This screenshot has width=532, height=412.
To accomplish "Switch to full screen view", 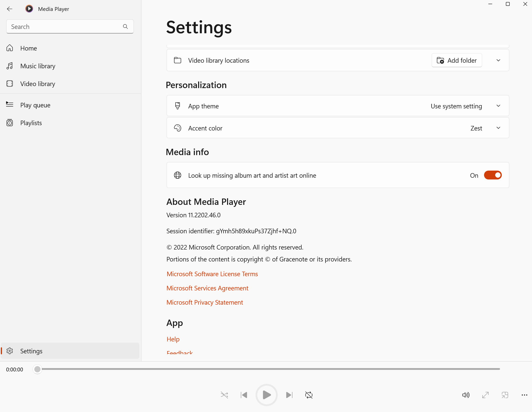I will [485, 395].
